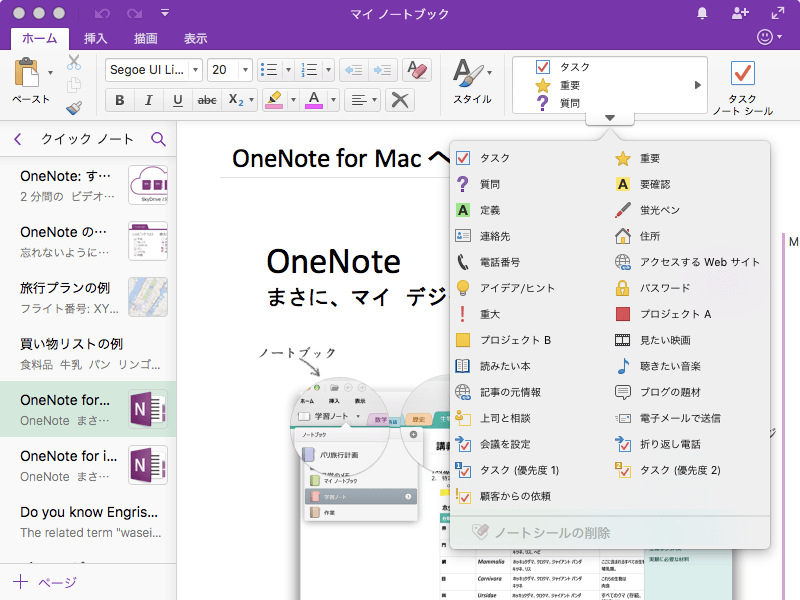Click the text highlighter pen icon
Image resolution: width=800 pixels, height=600 pixels.
pyautogui.click(x=274, y=99)
